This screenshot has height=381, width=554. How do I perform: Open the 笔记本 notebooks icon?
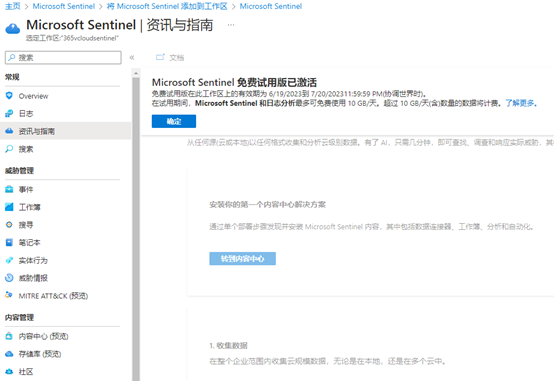pyautogui.click(x=9, y=242)
